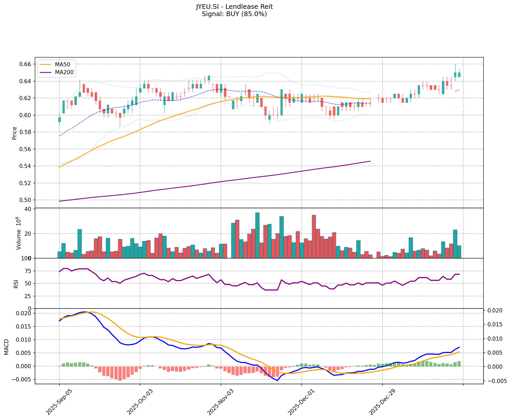Screen dimensions: 511x420
Task: Click the RSI axis label
Action: pos(16,284)
